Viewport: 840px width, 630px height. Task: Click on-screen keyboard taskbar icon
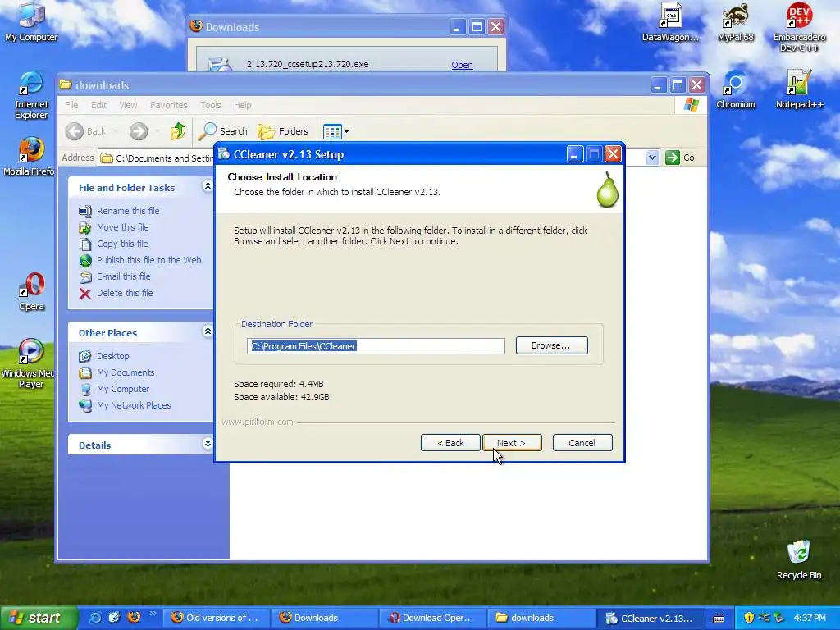719,618
